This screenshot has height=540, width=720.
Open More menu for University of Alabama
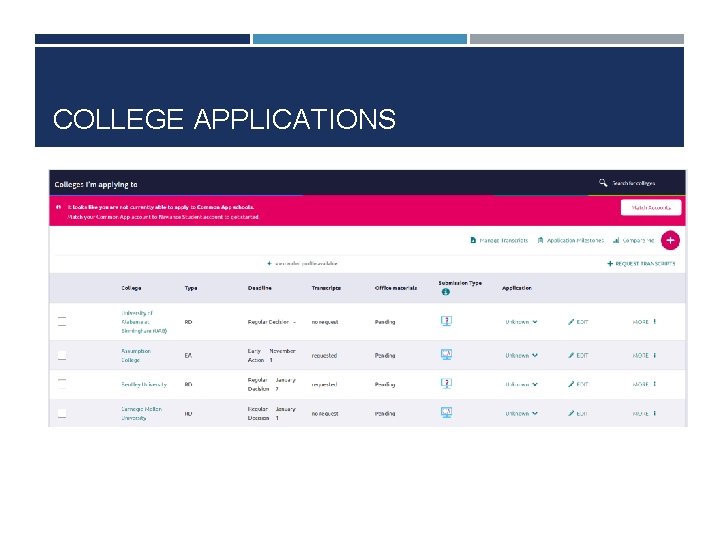pos(644,322)
